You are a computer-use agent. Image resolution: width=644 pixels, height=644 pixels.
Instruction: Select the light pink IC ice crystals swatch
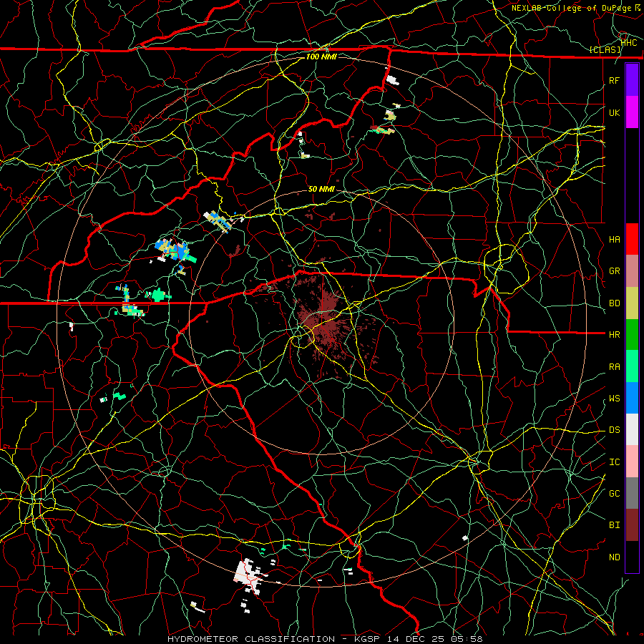(632, 462)
